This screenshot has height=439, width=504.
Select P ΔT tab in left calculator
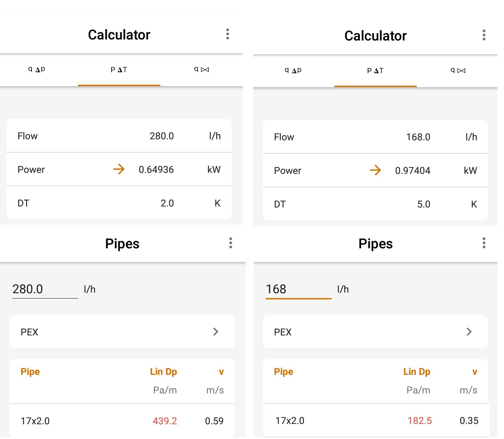119,70
